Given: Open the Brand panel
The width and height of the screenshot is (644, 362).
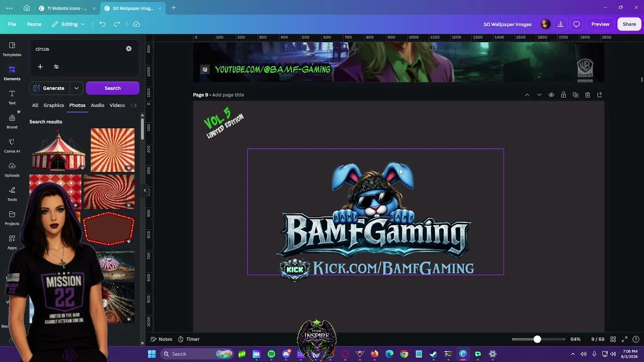Looking at the screenshot, I should [12, 121].
